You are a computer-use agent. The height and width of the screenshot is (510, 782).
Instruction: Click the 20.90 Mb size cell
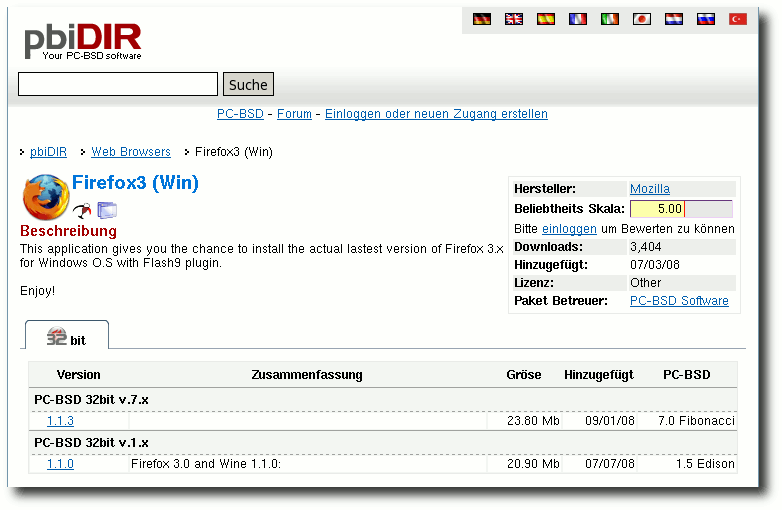[533, 464]
